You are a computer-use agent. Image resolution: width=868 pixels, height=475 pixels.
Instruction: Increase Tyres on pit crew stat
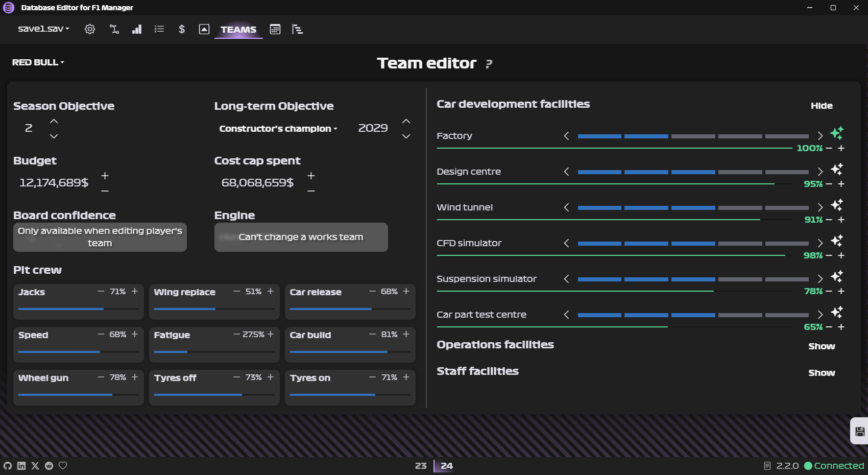406,377
